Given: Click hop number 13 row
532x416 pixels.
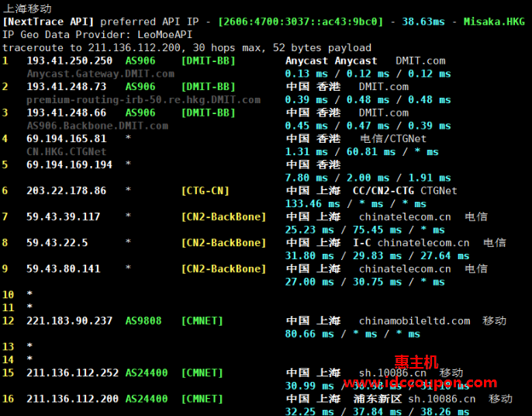Looking at the screenshot, I should (x=17, y=346).
